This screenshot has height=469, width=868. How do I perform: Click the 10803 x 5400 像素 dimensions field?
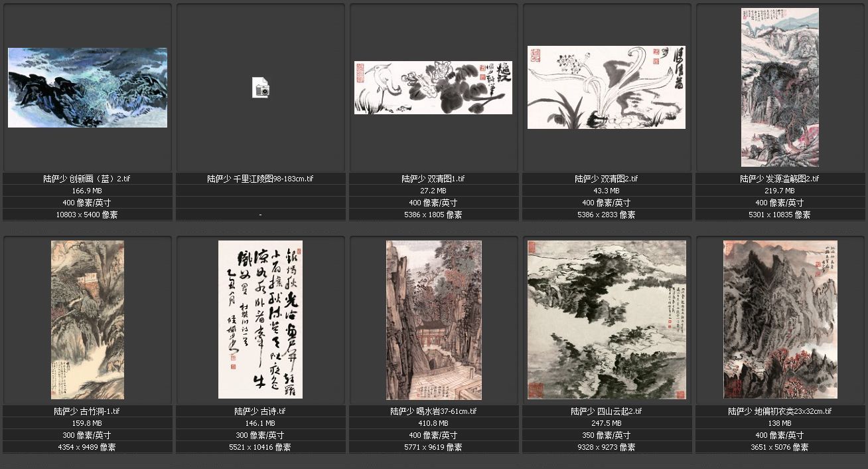(x=88, y=215)
